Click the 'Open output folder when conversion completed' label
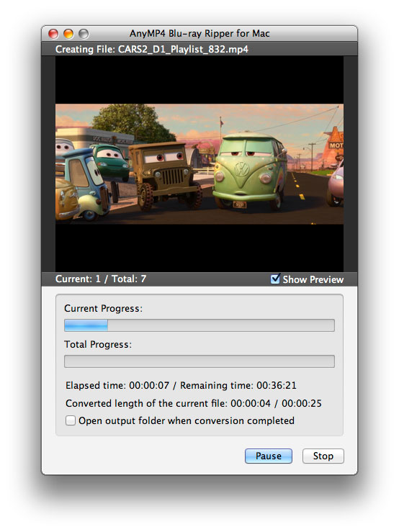399x532 pixels. coord(187,420)
